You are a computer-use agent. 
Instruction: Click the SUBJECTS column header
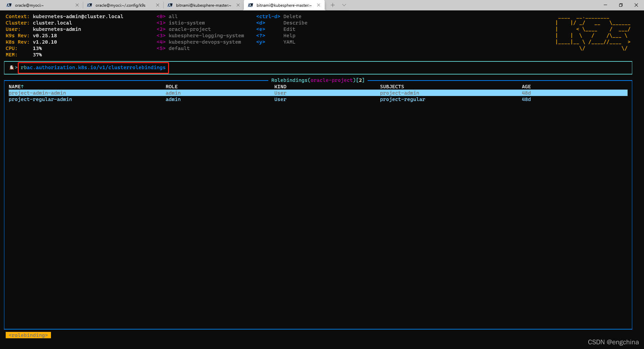tap(392, 87)
